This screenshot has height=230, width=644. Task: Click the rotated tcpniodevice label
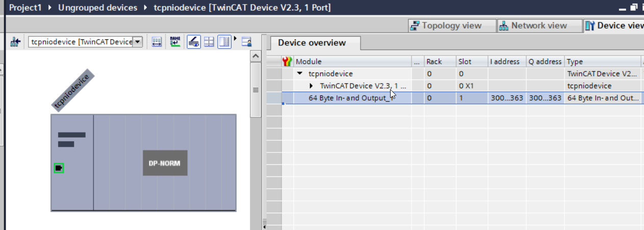[72, 90]
